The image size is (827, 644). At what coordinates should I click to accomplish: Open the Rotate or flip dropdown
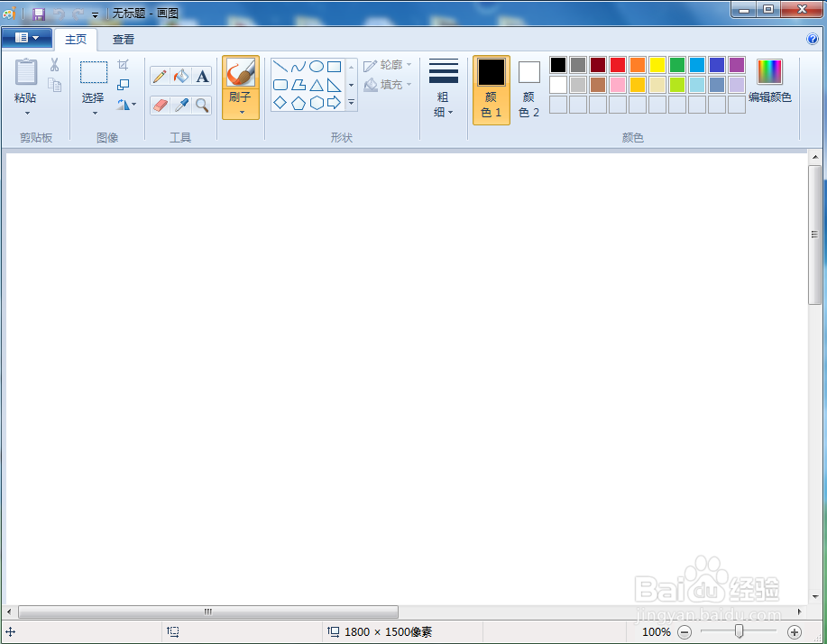(x=126, y=105)
